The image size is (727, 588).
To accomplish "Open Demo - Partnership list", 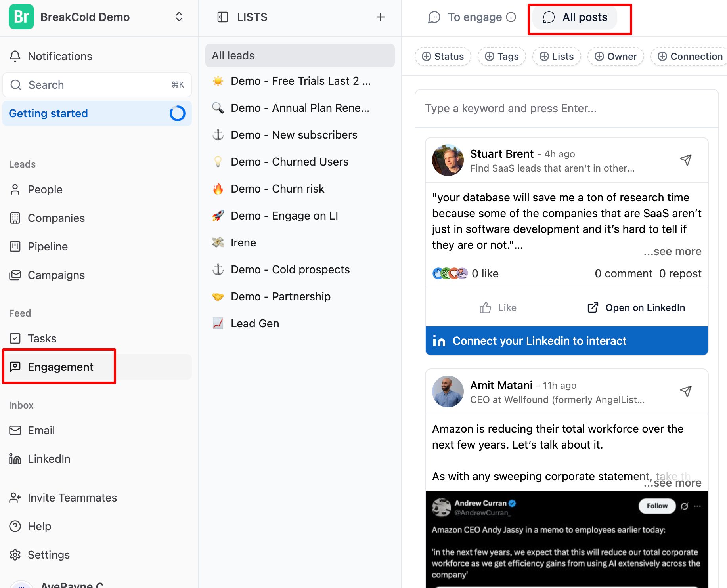I will pos(300,296).
